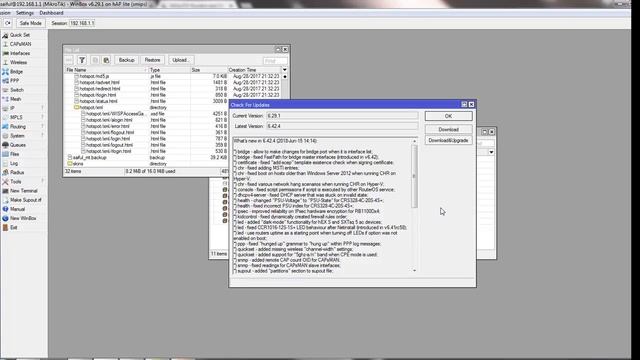Open the Files sidebar entry
Screen dimensions: 640x360
click(x=15, y=154)
